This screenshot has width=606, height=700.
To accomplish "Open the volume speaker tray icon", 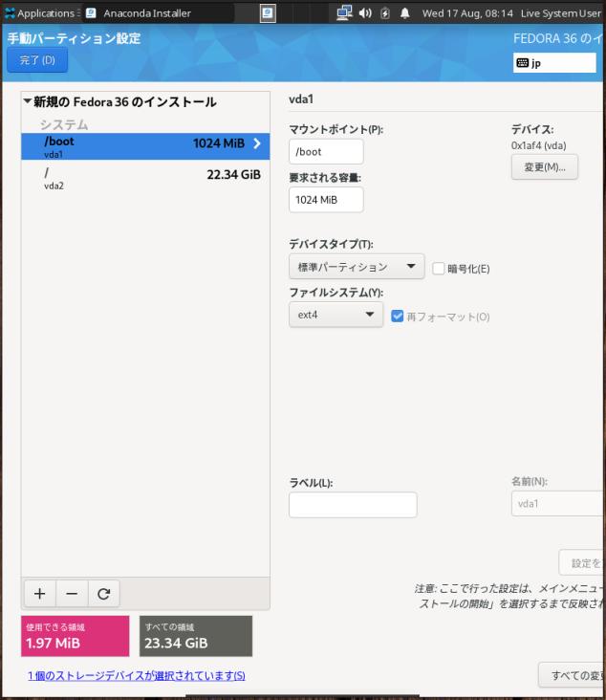I will coord(365,13).
